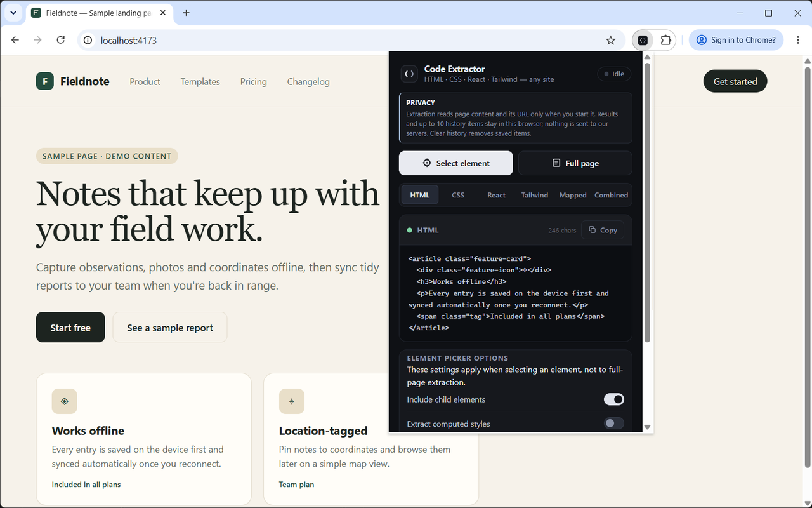Disable Include child elements toggle
This screenshot has width=812, height=508.
click(x=613, y=399)
